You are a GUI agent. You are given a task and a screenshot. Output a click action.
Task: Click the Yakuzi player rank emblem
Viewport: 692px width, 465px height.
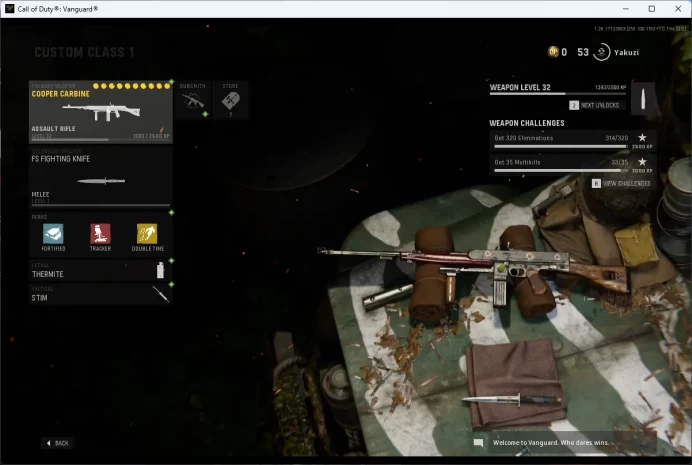pyautogui.click(x=602, y=52)
